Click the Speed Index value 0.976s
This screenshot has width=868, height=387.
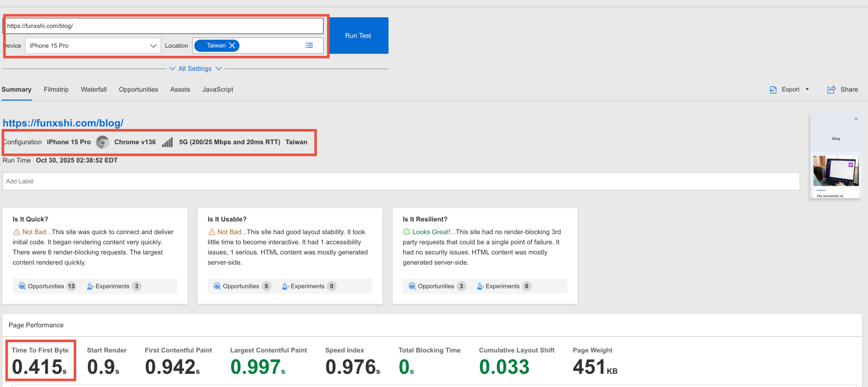click(352, 367)
